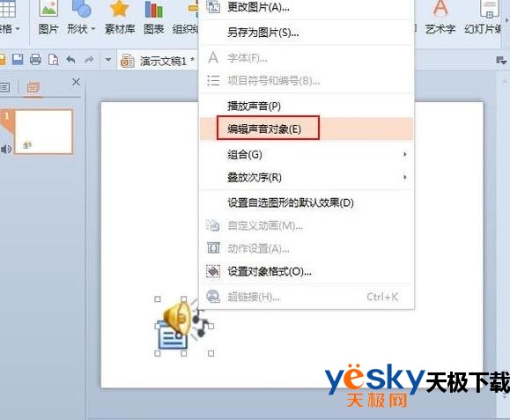Click the print icon in quick toolbar
Screen dimensions: 510x420
click(35, 60)
